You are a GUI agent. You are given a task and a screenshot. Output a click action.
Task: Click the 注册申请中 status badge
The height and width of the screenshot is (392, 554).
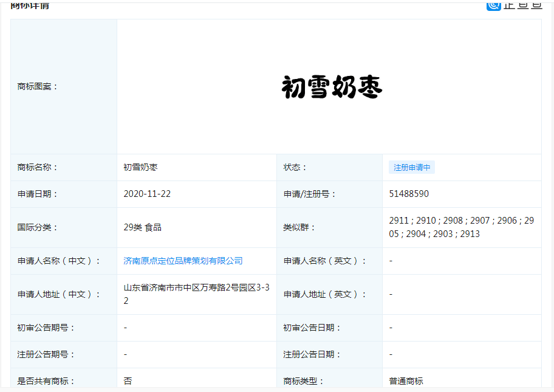412,167
